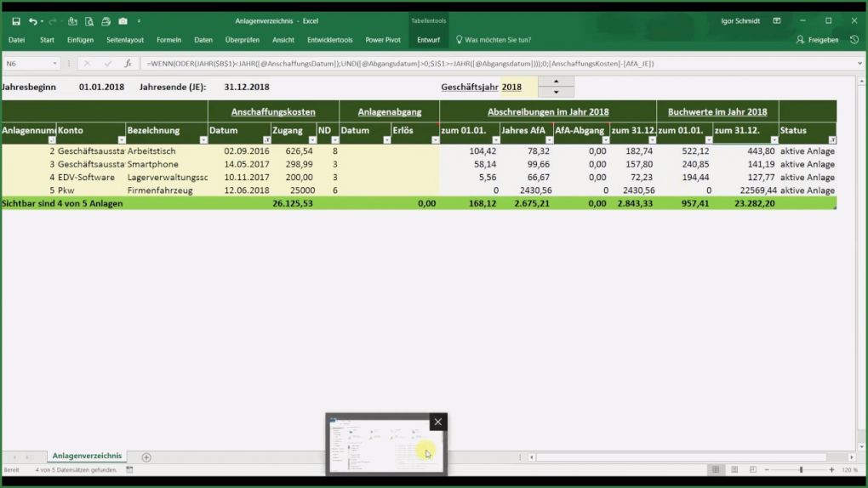
Task: Click the touch/mouse mode icon
Action: pos(72,21)
